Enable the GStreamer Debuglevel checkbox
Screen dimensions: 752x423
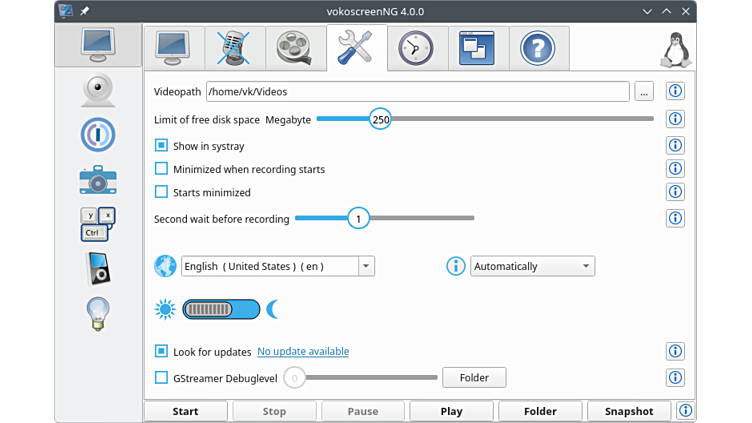pos(161,377)
